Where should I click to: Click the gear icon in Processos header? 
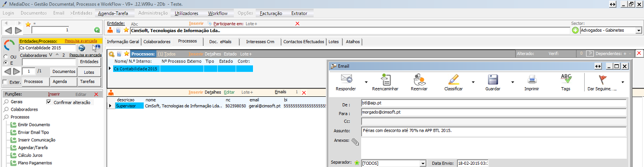111,54
